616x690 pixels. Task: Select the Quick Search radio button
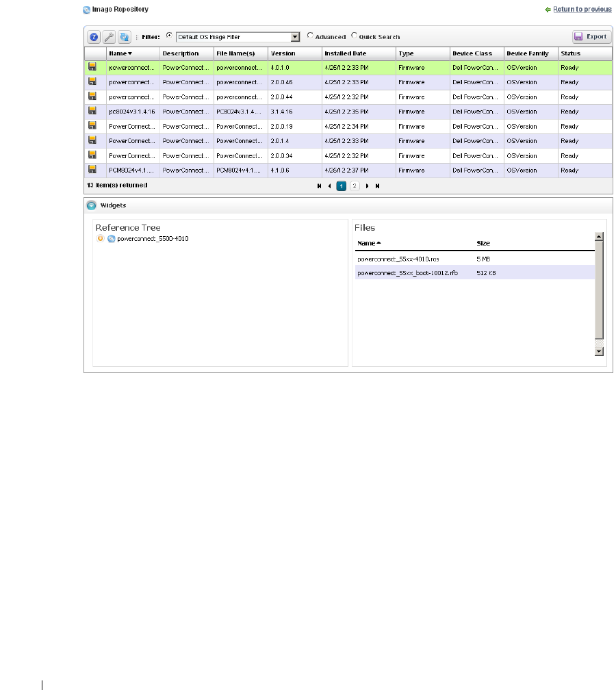pyautogui.click(x=355, y=35)
